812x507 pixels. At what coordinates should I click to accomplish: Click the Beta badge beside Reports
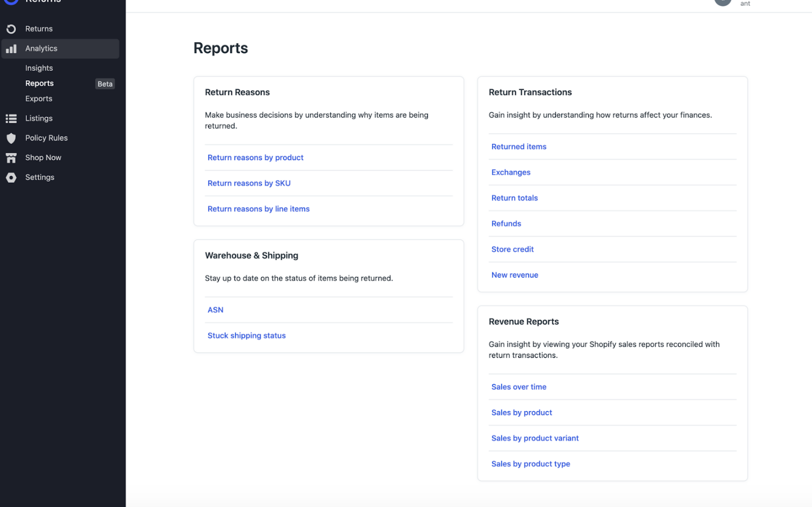105,84
